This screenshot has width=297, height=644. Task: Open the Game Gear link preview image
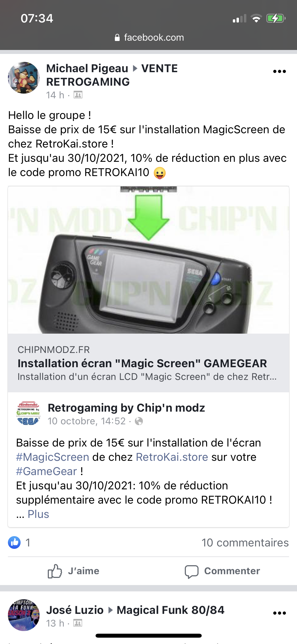coord(148,260)
